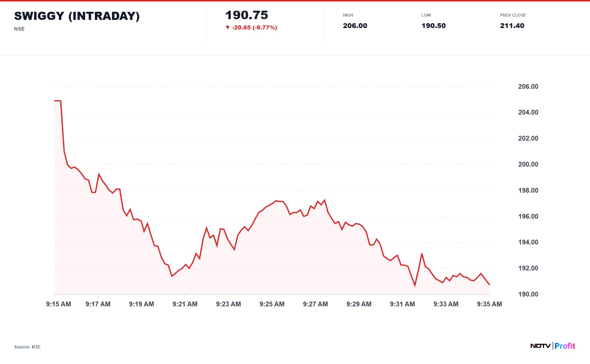Click the 206.00 y-axis label
The height and width of the screenshot is (364, 590).
(x=528, y=87)
